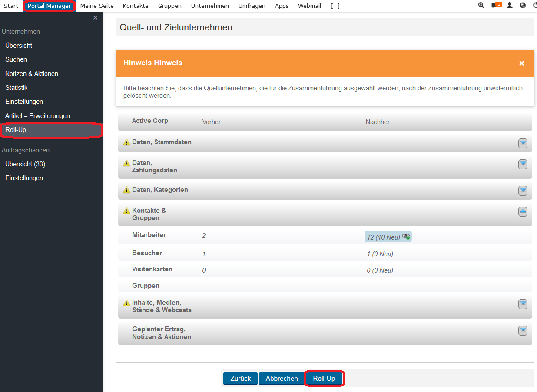Collapse the Kontakte & Gruppen section
Image resolution: width=537 pixels, height=392 pixels.
pos(523,211)
